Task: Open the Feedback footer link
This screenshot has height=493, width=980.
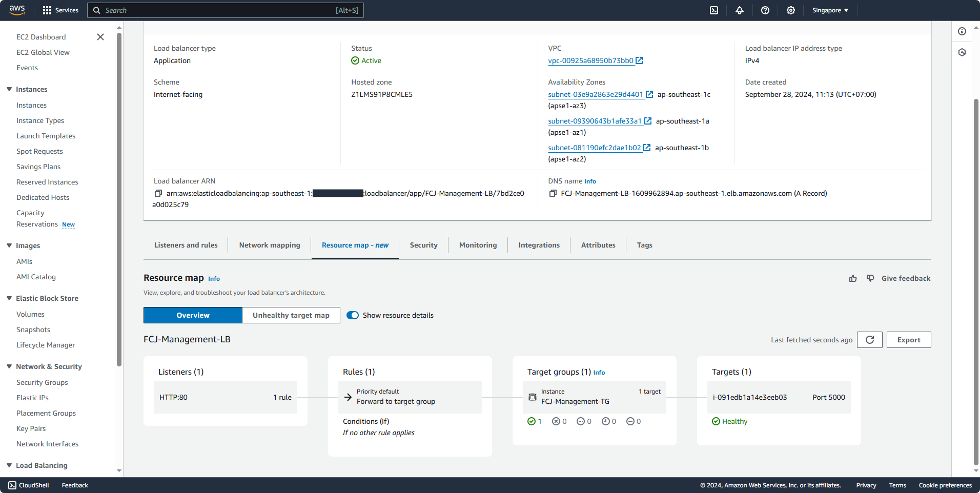Action: click(75, 485)
